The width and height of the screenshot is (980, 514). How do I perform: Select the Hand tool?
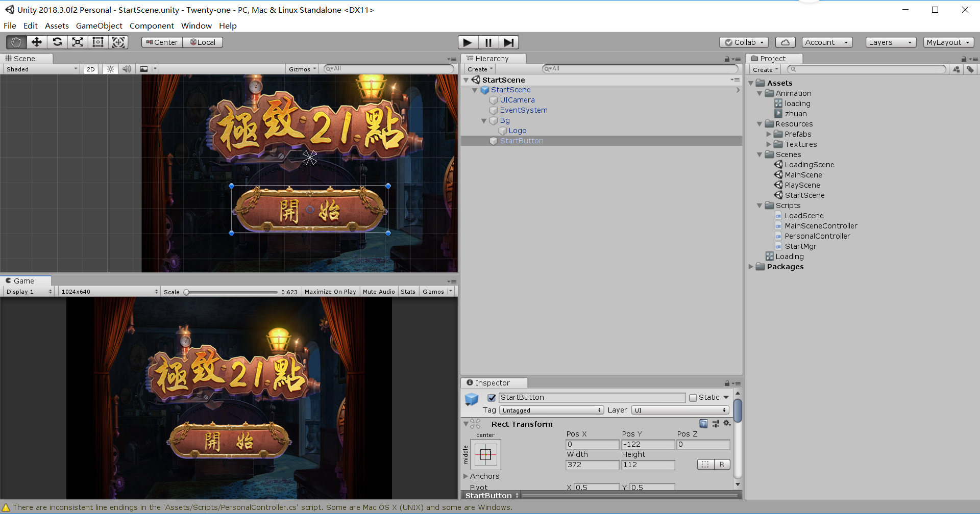pos(16,42)
